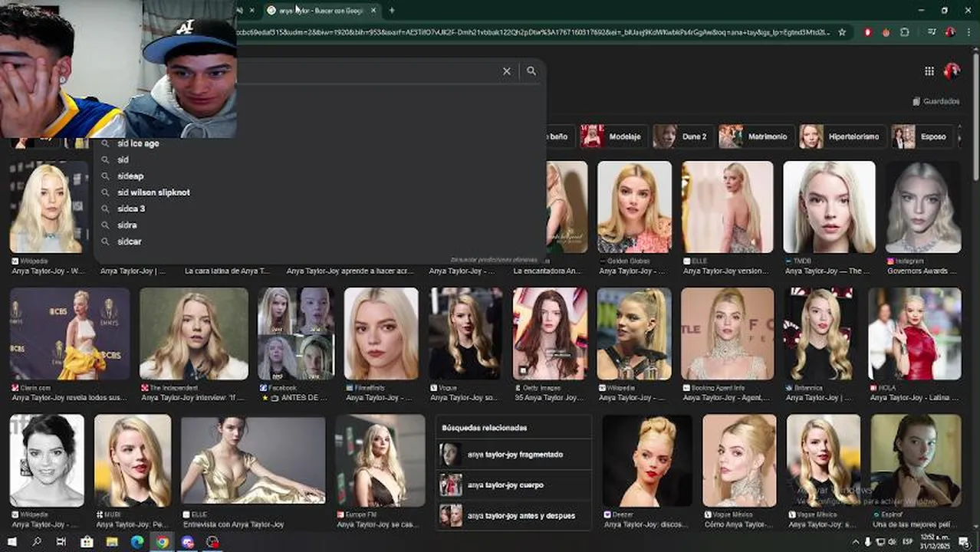The width and height of the screenshot is (980, 552).
Task: Choose the 'sidra' suggestion
Action: coord(320,225)
